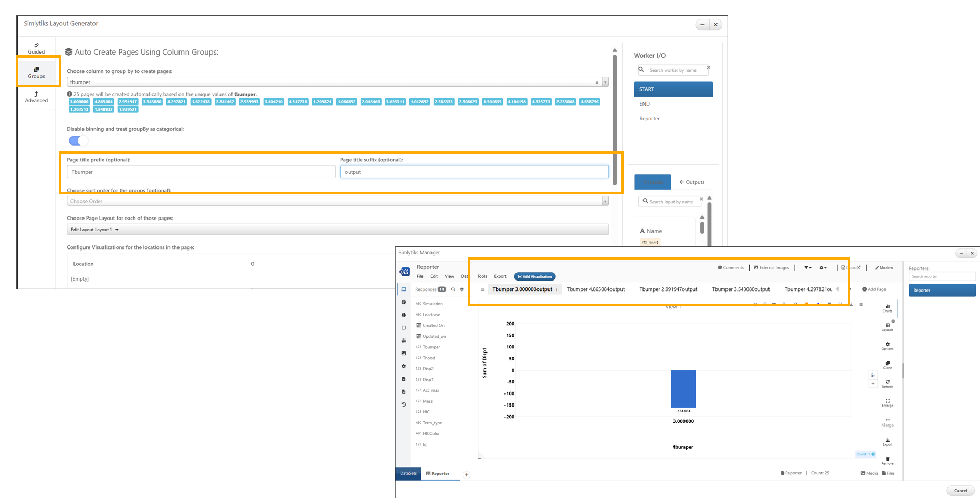The width and height of the screenshot is (980, 498).
Task: Click the Add Visualization button
Action: point(535,276)
